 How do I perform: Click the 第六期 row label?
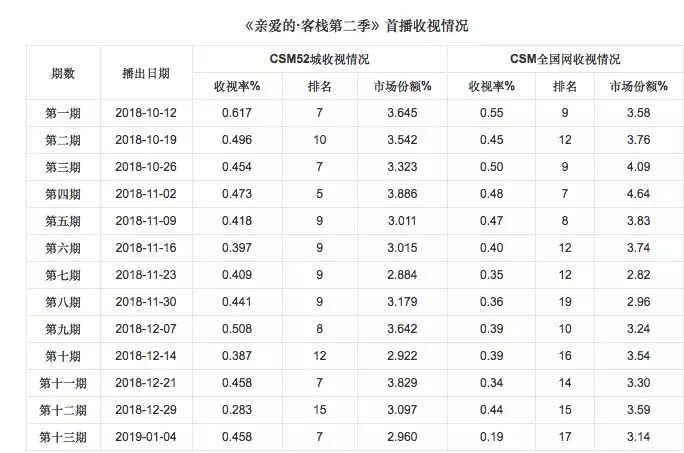(63, 248)
